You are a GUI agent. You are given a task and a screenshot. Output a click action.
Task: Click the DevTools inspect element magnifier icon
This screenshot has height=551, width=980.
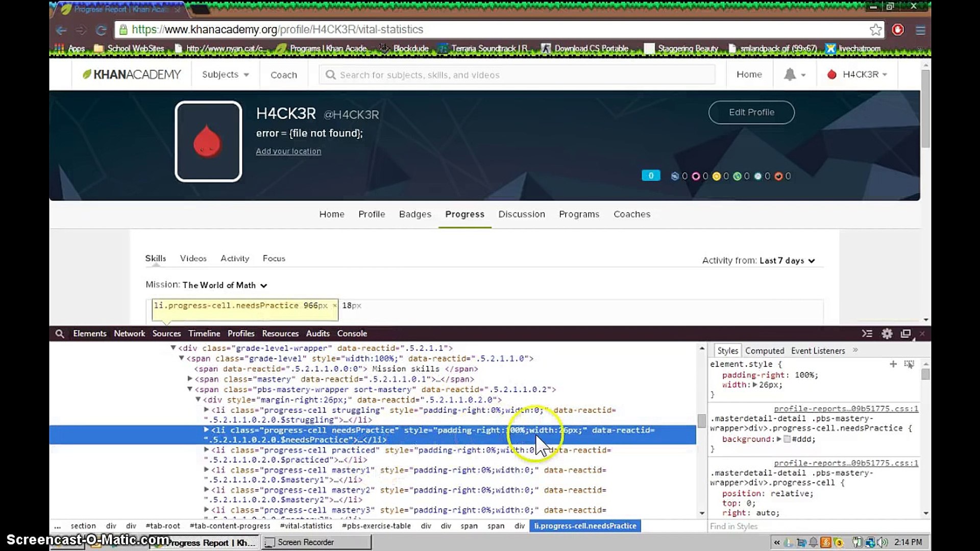click(x=60, y=334)
